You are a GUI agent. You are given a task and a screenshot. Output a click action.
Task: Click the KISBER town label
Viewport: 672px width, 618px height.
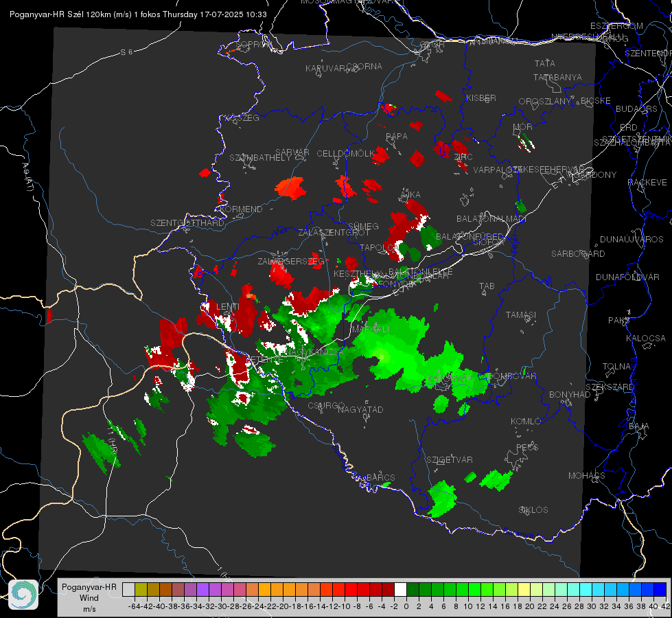click(481, 98)
